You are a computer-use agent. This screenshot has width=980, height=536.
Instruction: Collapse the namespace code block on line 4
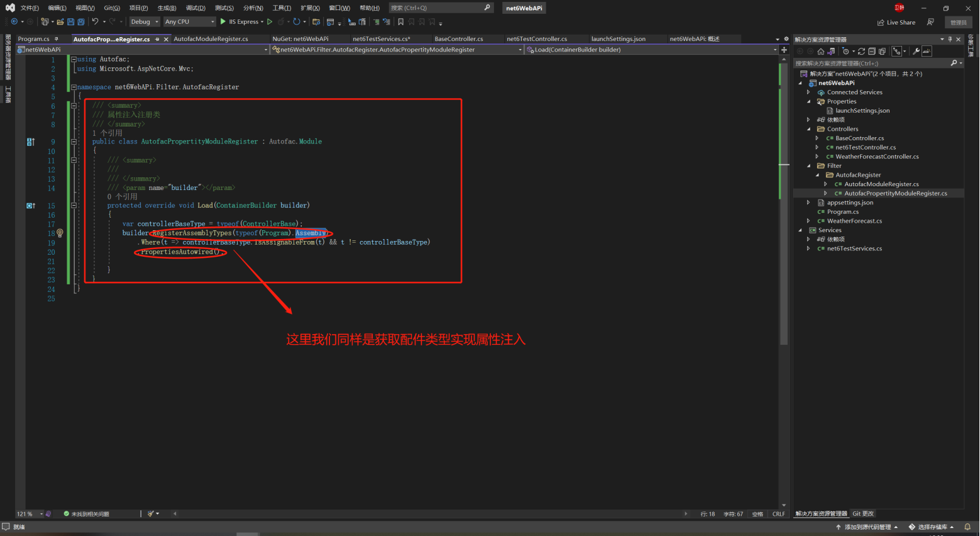click(x=74, y=87)
